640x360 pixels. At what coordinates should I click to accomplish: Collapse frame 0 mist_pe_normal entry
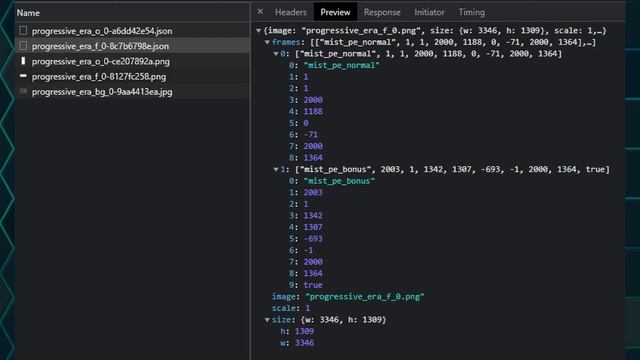click(x=276, y=54)
